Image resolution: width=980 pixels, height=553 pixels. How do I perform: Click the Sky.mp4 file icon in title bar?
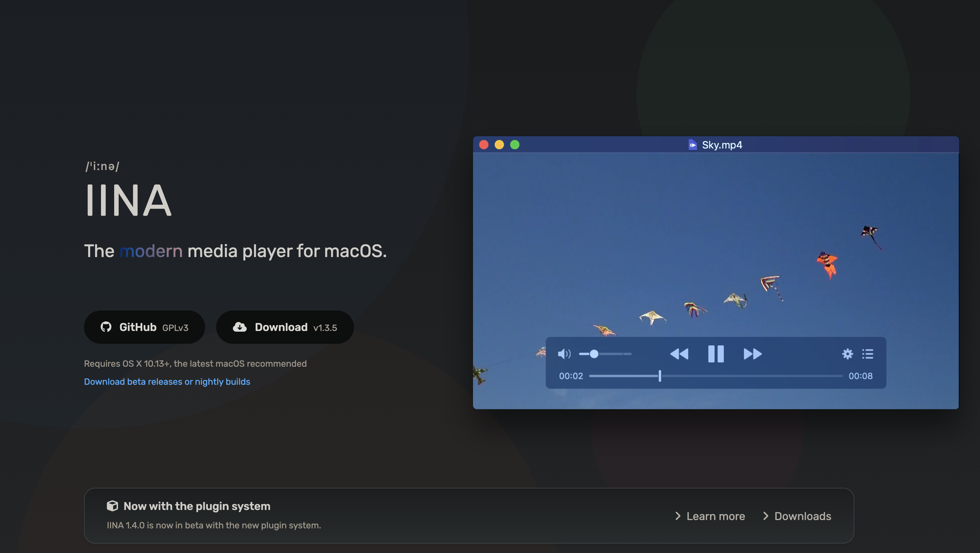coord(692,145)
